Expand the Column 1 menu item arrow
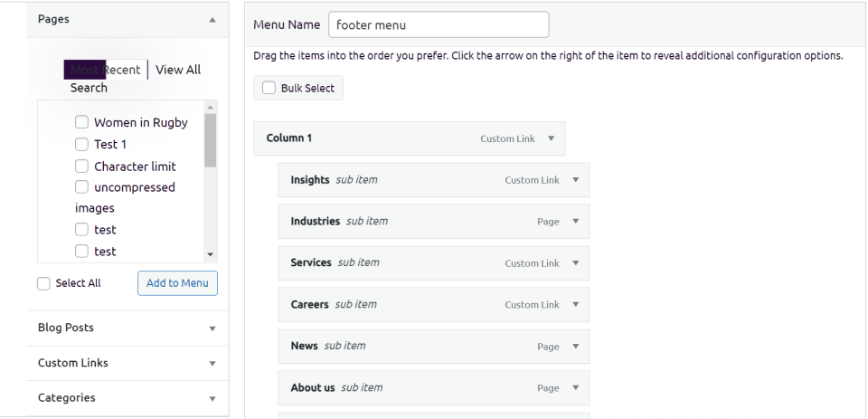The height and width of the screenshot is (419, 868). pyautogui.click(x=551, y=139)
